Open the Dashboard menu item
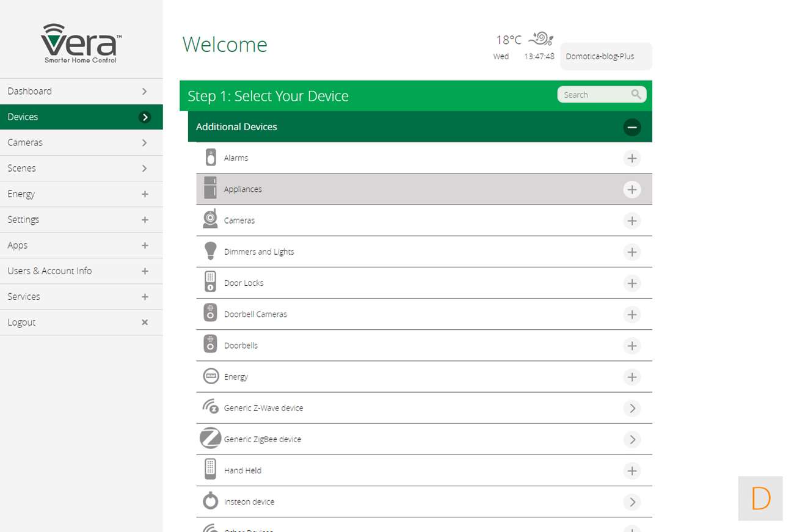This screenshot has height=532, width=794. pos(81,91)
